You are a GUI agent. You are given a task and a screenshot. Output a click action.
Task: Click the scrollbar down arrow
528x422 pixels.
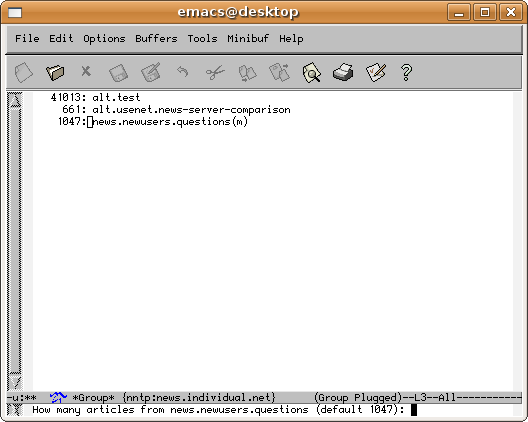click(x=14, y=382)
